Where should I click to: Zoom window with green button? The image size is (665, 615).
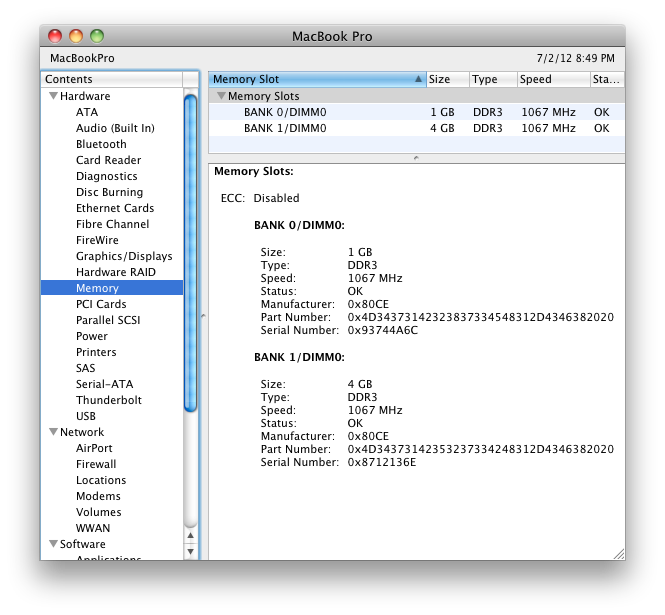click(x=97, y=36)
